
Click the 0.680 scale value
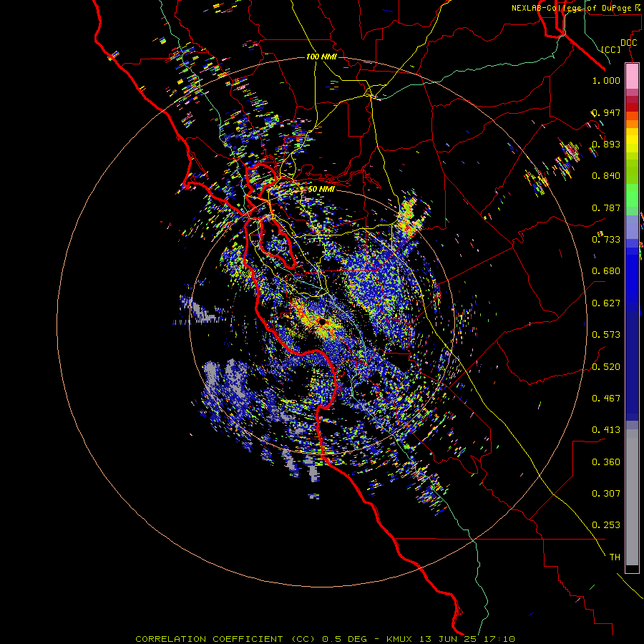point(606,271)
